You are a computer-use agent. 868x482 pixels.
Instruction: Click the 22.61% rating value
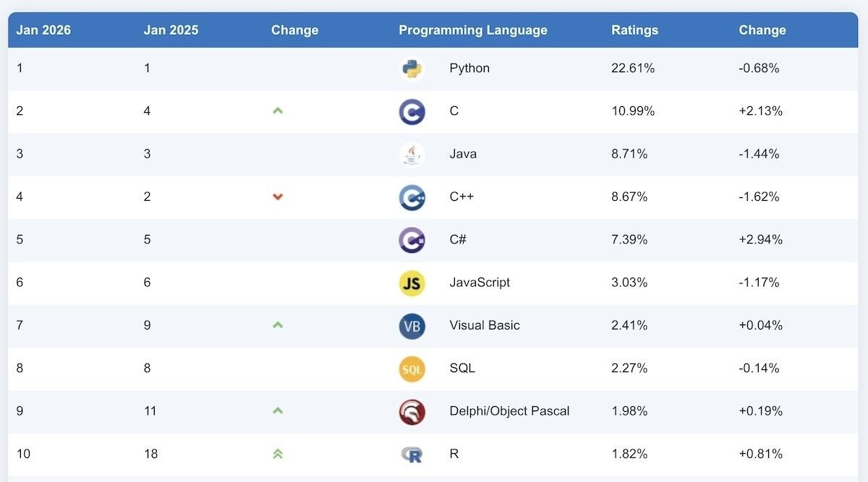633,69
